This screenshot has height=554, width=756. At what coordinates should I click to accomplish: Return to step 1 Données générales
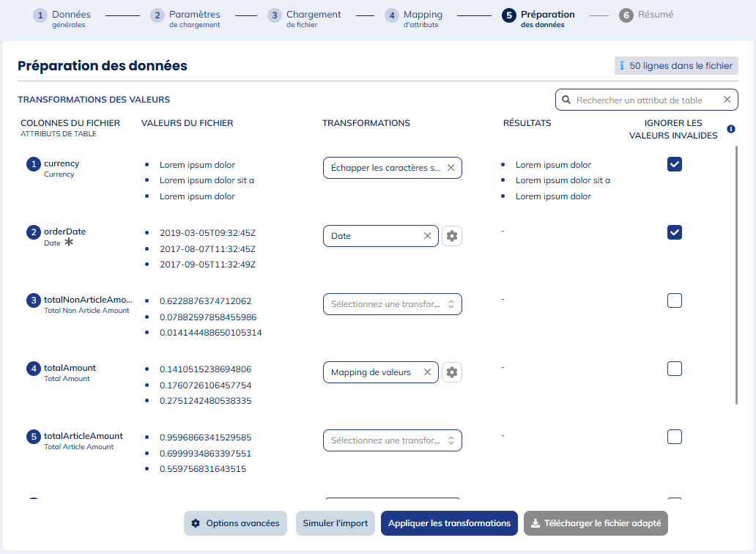[x=62, y=19]
